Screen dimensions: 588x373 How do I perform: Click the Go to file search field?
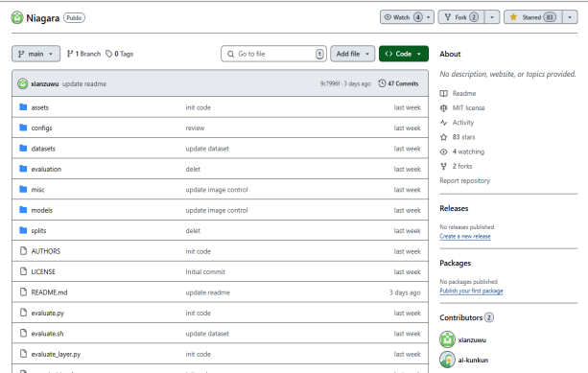coord(273,54)
